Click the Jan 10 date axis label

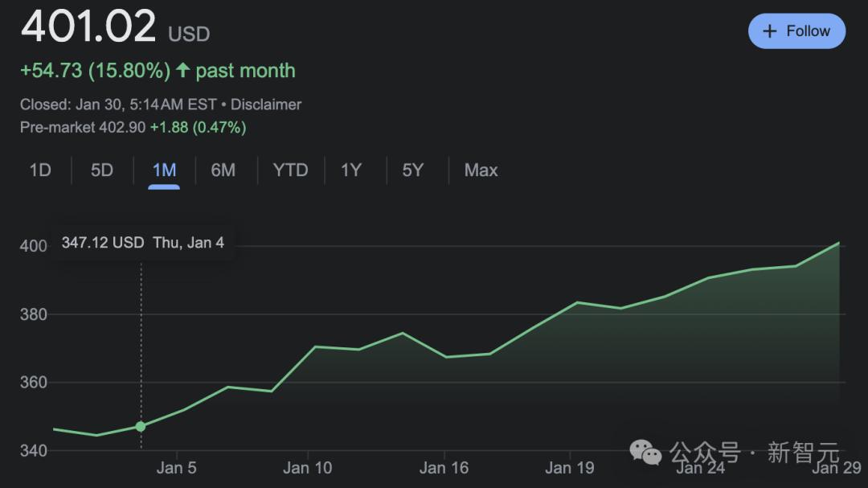click(x=307, y=468)
